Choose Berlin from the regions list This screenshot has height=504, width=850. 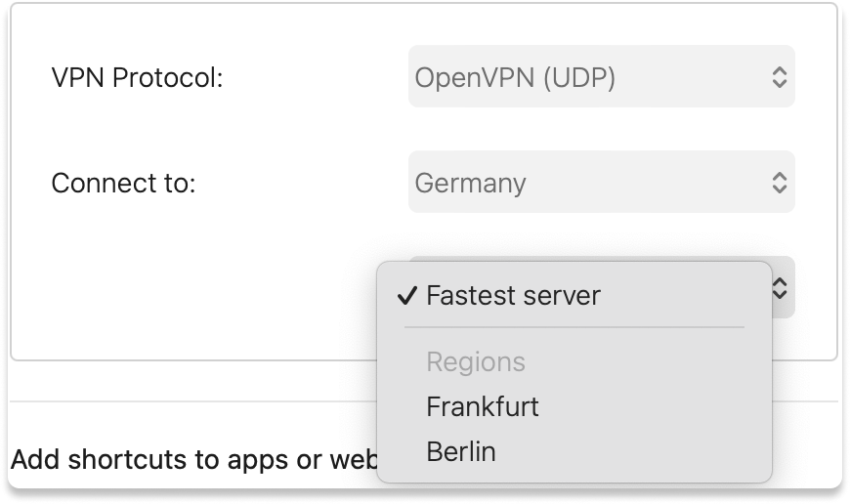click(x=461, y=452)
